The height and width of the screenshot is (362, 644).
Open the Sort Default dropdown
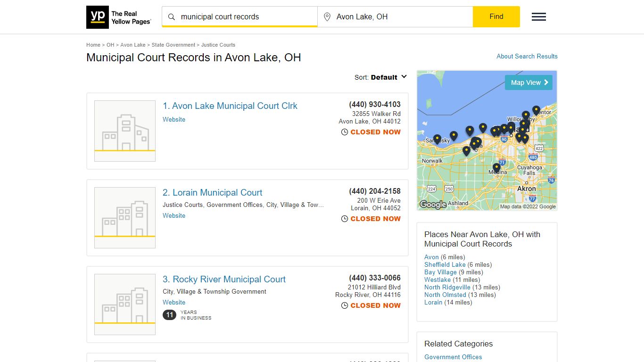(x=380, y=77)
